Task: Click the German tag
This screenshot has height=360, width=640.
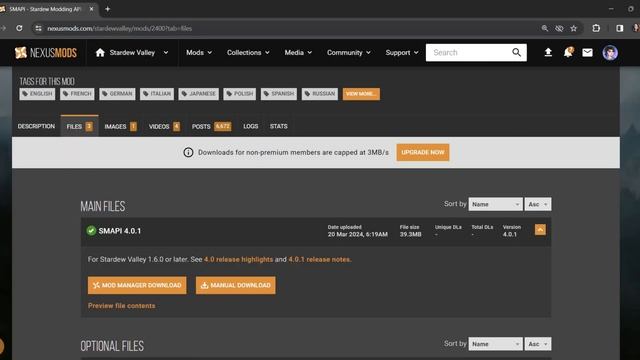Action: [x=117, y=94]
